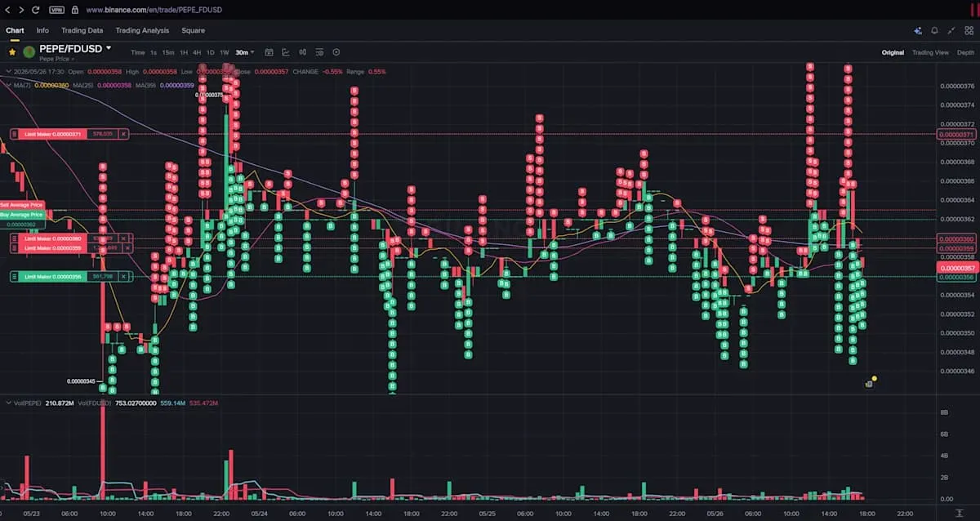Viewport: 980px width, 521px height.
Task: Reload the page with the refresh icon
Action: coord(36,10)
